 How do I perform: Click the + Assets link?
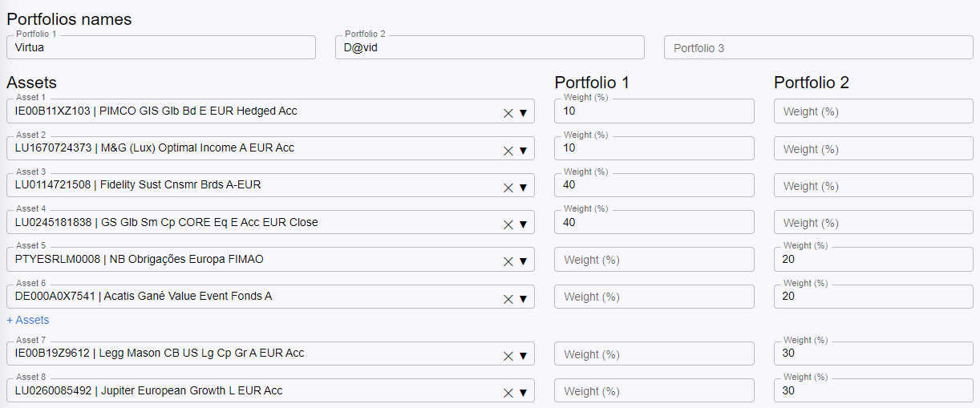[x=28, y=320]
